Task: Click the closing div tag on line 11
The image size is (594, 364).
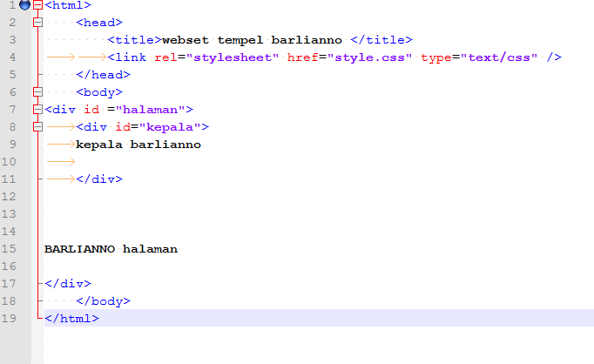Action: click(x=99, y=179)
